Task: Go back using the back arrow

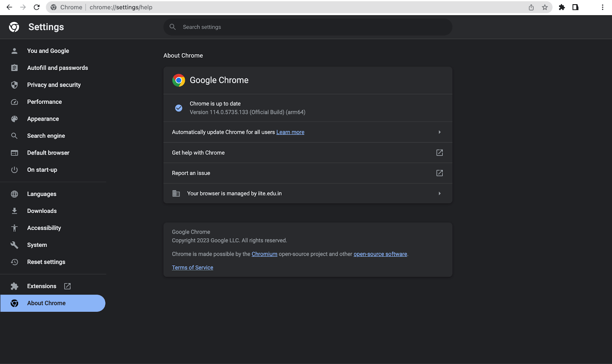Action: click(x=9, y=7)
